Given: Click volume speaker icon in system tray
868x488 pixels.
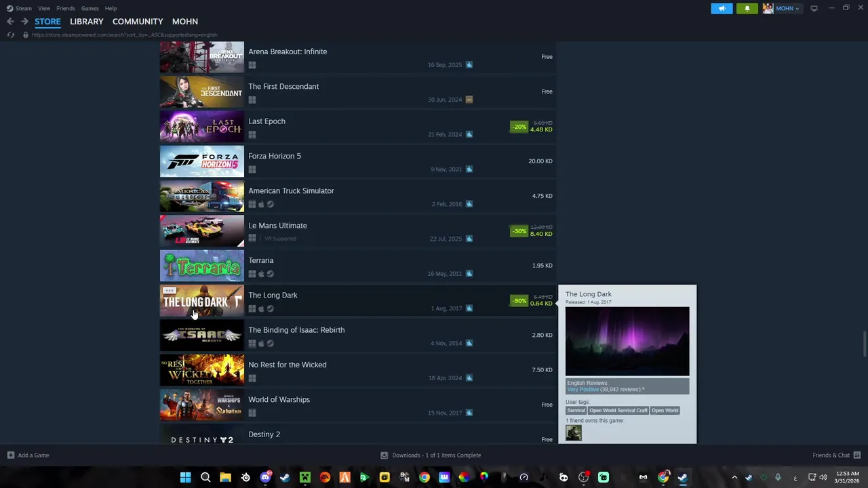Looking at the screenshot, I should 823,478.
